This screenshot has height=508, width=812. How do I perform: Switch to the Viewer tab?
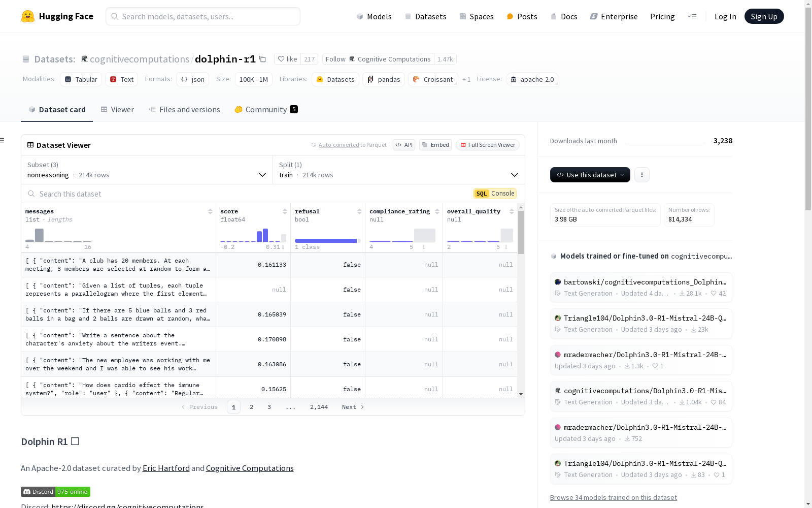click(x=117, y=109)
